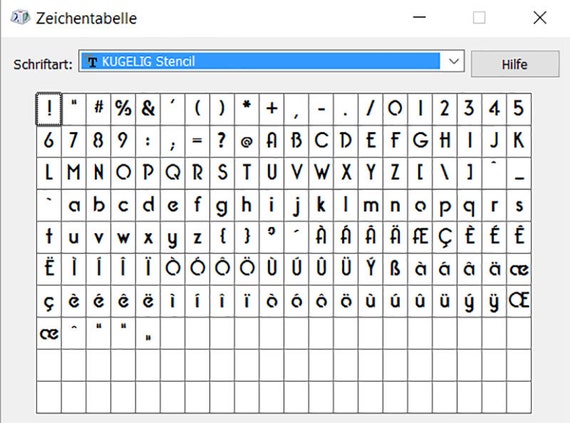Select the ampersand & character
Image resolution: width=570 pixels, height=423 pixels.
148,109
